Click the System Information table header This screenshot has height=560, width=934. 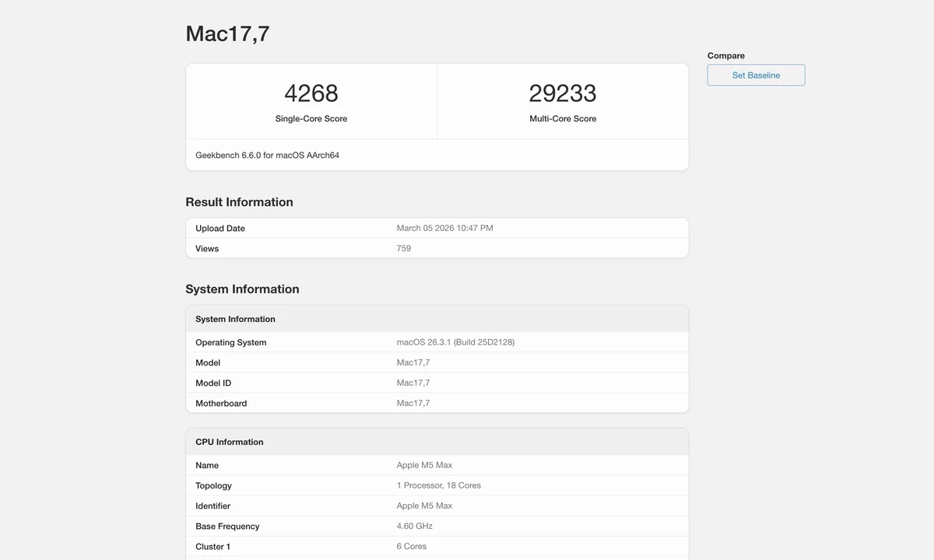[235, 320]
